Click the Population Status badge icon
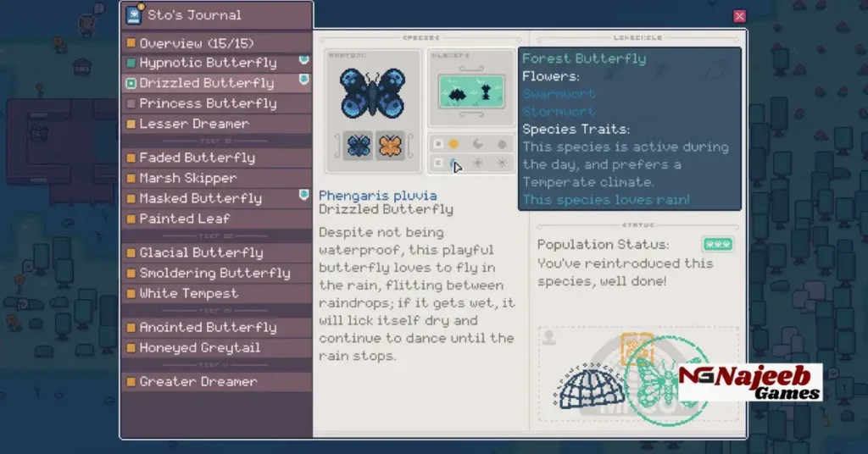This screenshot has height=454, width=868. pyautogui.click(x=717, y=245)
